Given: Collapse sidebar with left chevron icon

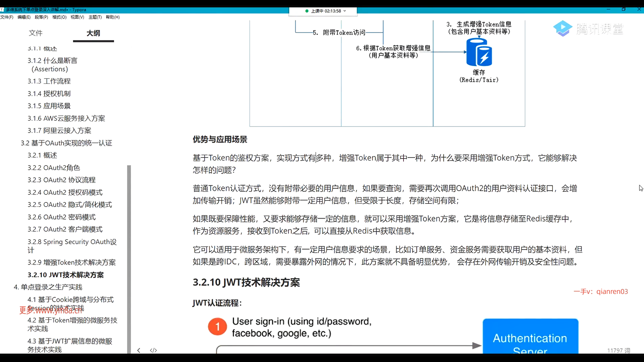Looking at the screenshot, I should [139, 350].
